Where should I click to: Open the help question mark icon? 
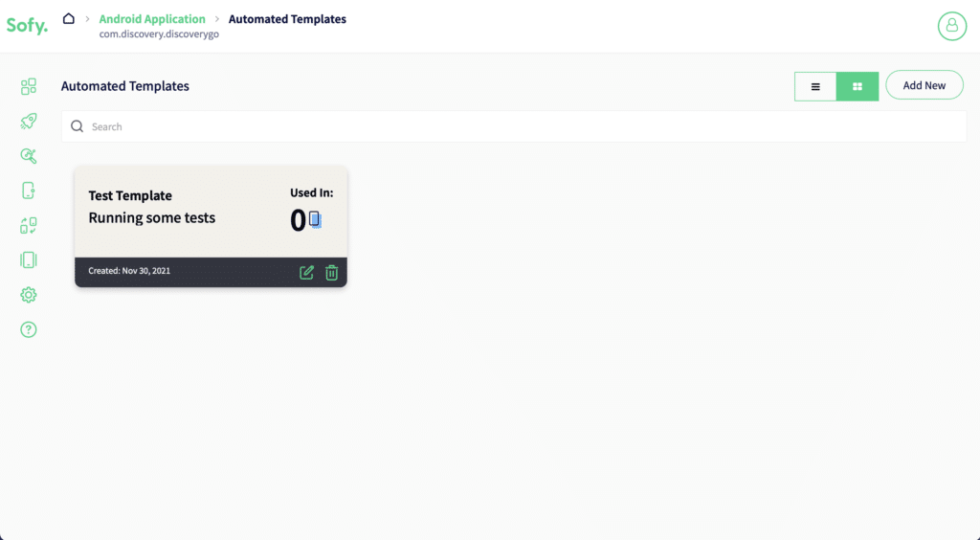point(29,329)
